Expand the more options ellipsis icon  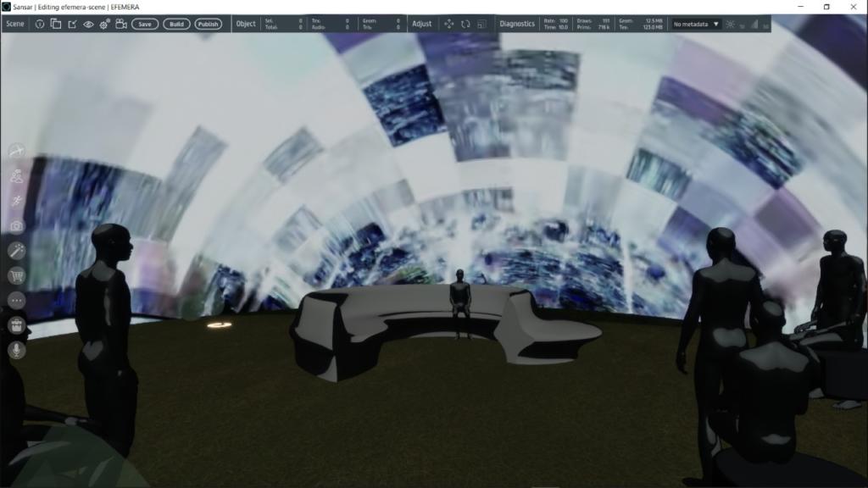[16, 300]
